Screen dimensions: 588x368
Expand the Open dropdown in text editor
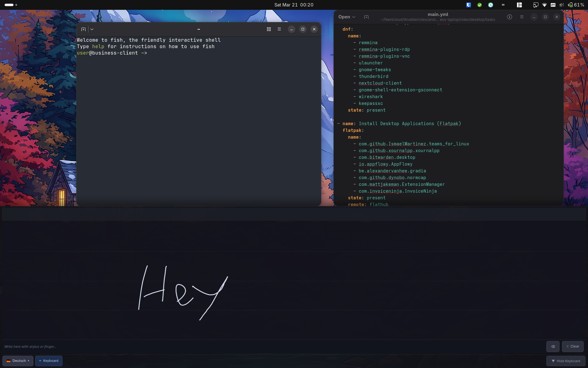click(347, 17)
